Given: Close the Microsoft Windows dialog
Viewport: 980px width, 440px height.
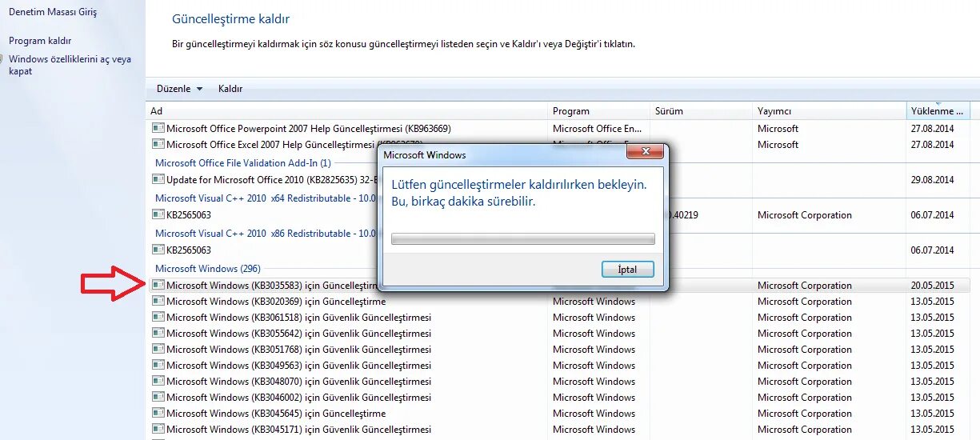Looking at the screenshot, I should point(644,152).
